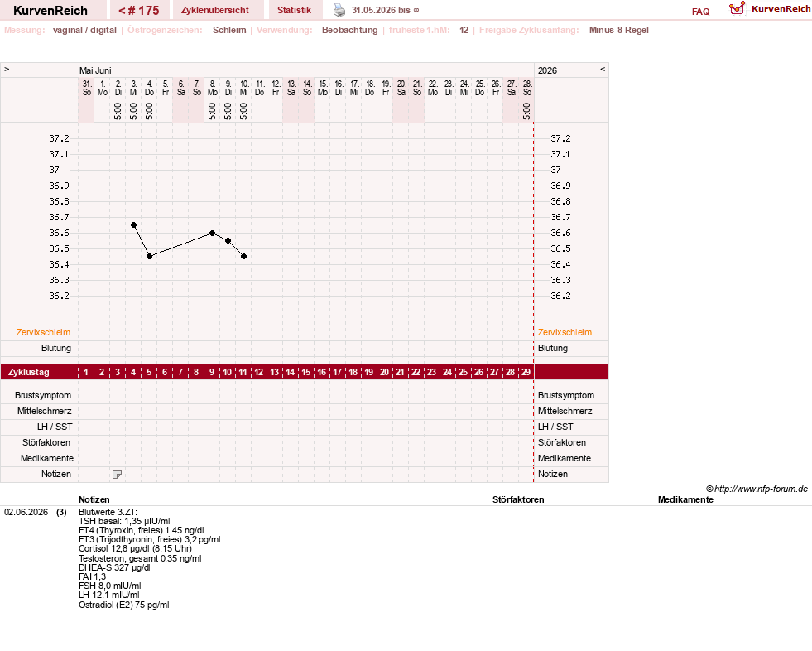Click the 'früheste 1.hM' value 12
Image resolution: width=812 pixels, height=651 pixels.
tap(464, 30)
